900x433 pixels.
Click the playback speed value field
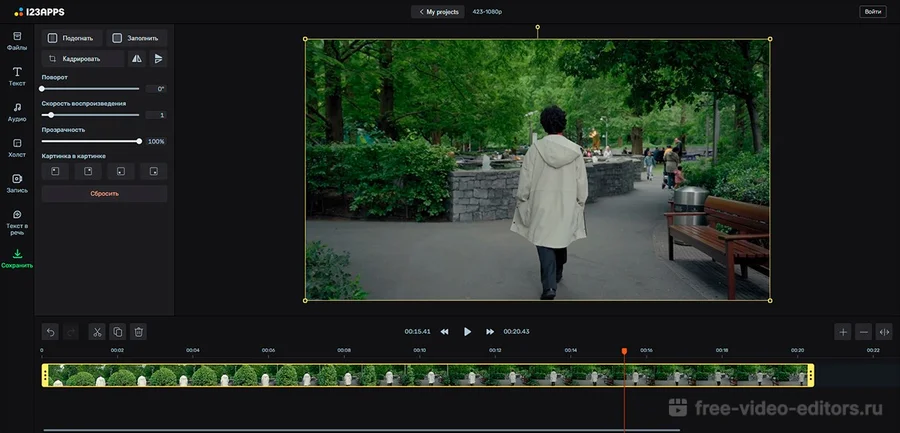[156, 115]
